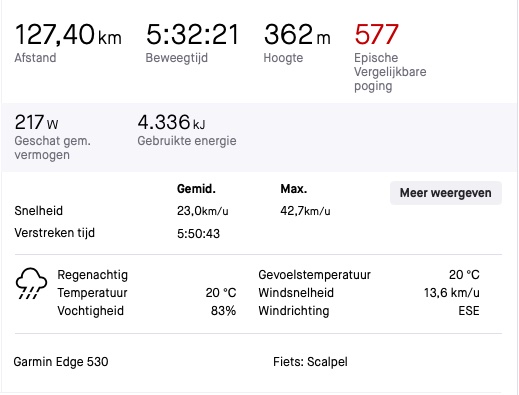This screenshot has width=519, height=395.
Task: Open the Scalpel bike link
Action: (x=327, y=362)
